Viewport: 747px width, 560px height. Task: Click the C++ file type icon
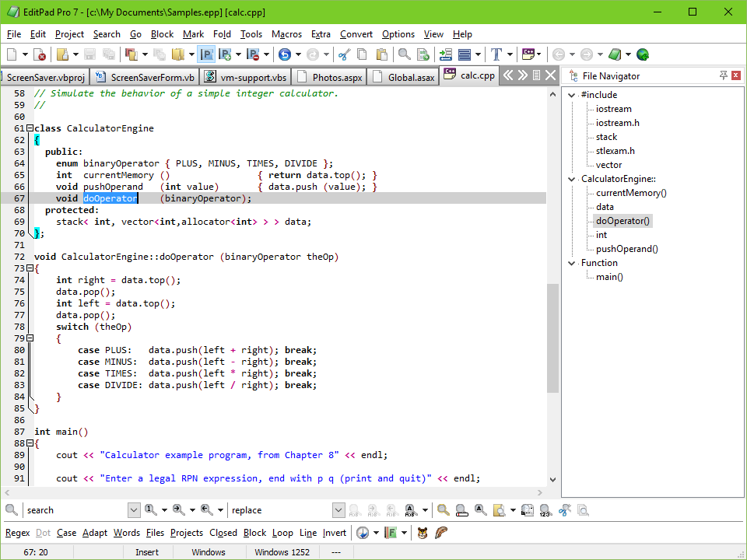click(528, 54)
